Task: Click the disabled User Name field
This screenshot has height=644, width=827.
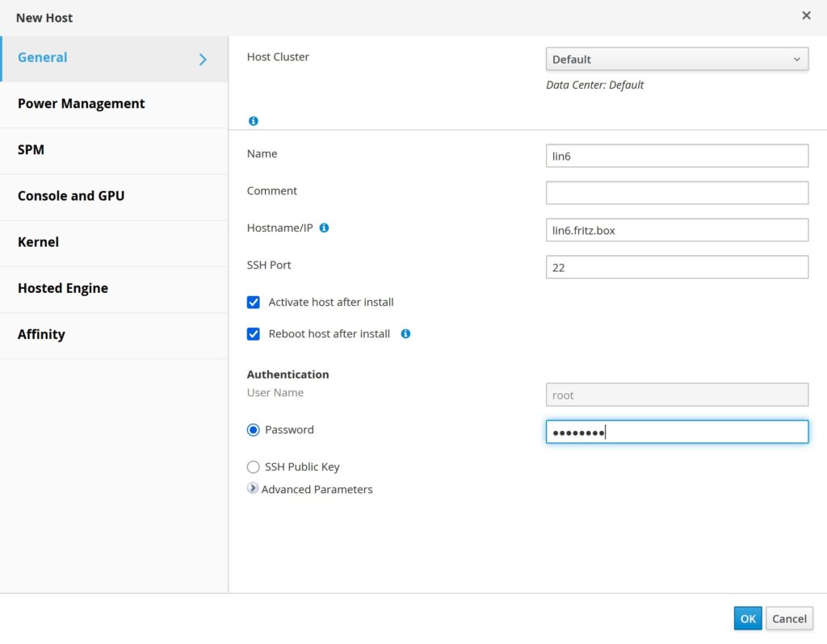Action: click(x=677, y=395)
